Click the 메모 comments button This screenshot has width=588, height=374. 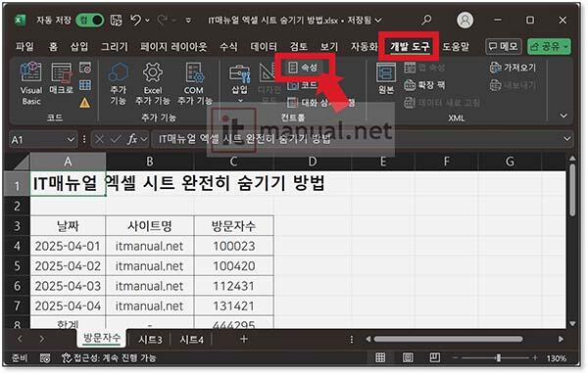tap(504, 46)
